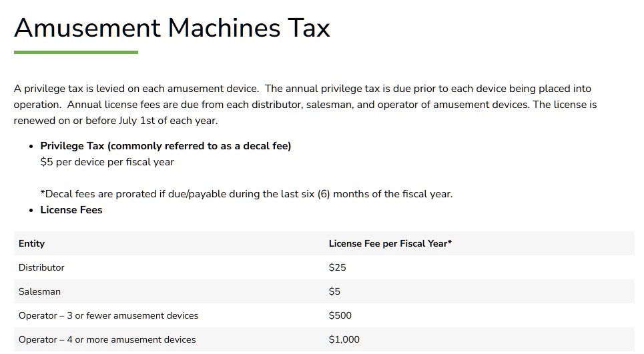This screenshot has width=644, height=354.
Task: Click the green underline below the heading
Action: 75,52
